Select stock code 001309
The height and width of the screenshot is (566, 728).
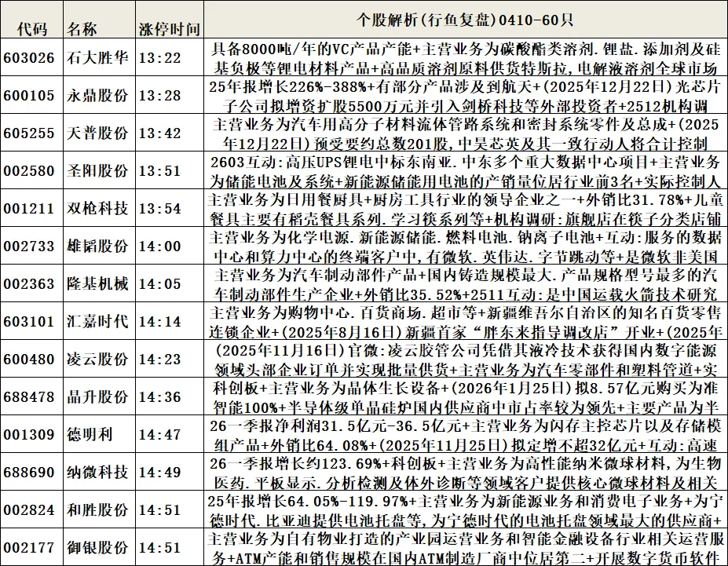point(29,435)
